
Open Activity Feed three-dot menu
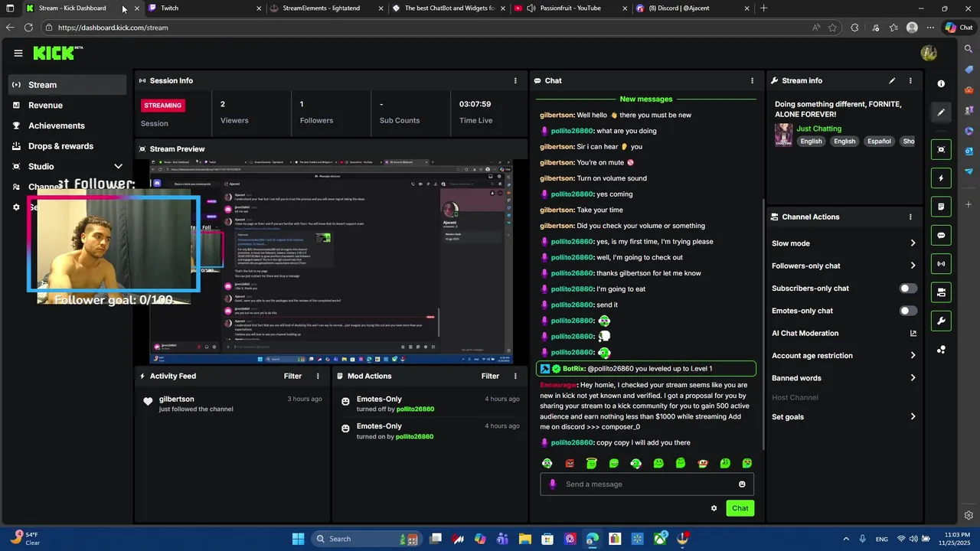(318, 376)
